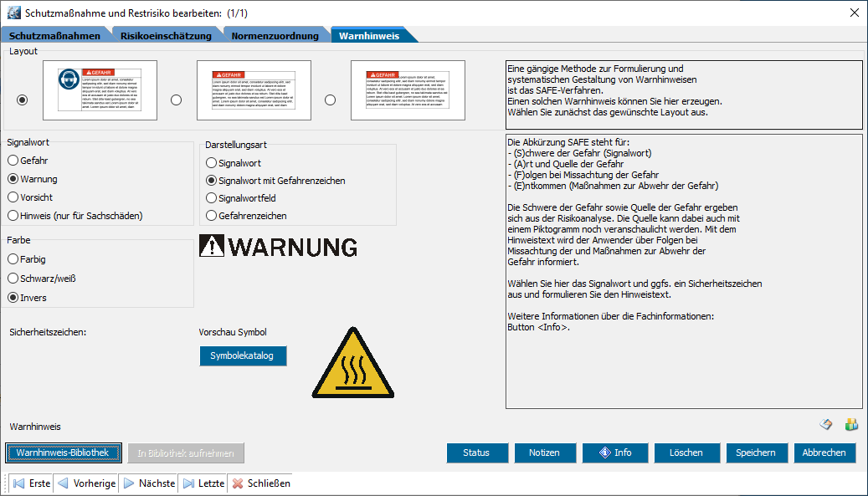Image resolution: width=868 pixels, height=496 pixels.
Task: Set color mode to Farbig
Action: coord(13,259)
